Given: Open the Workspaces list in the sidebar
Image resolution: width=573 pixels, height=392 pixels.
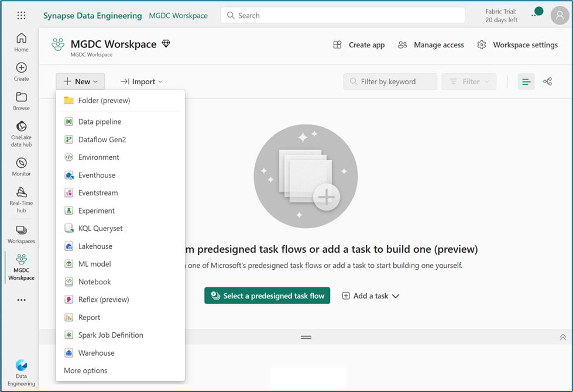Looking at the screenshot, I should click(x=21, y=234).
